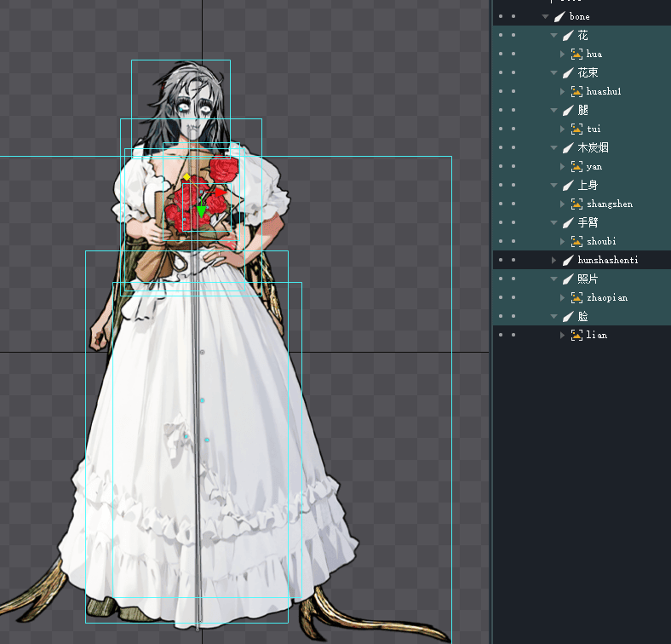
Task: Click the slot icon for hua
Action: [576, 55]
